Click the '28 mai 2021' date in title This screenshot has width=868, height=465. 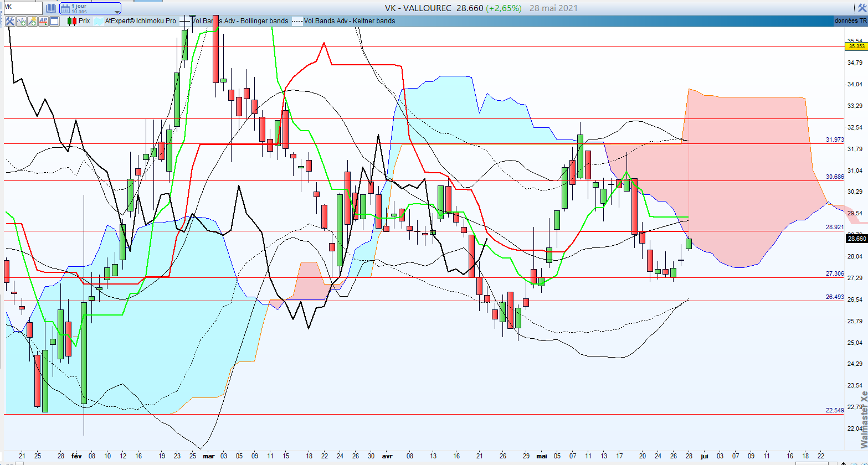[x=553, y=8]
